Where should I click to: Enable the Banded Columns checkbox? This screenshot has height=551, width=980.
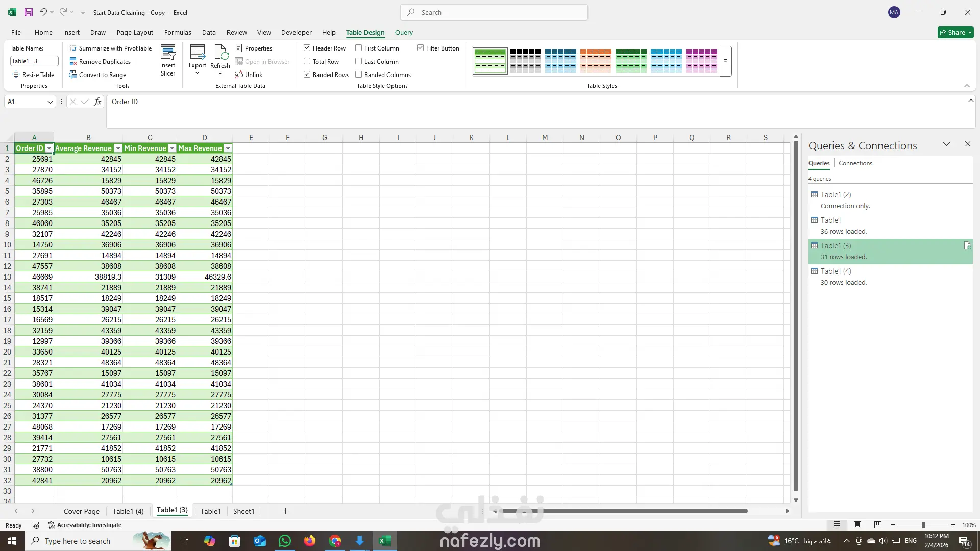pos(359,74)
